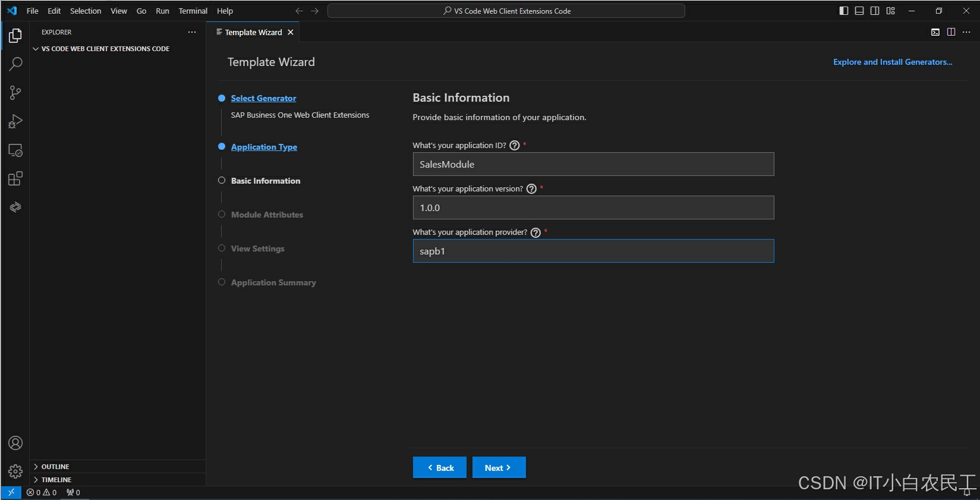Open the File menu
Screen dimensions: 980x500
coord(33,11)
